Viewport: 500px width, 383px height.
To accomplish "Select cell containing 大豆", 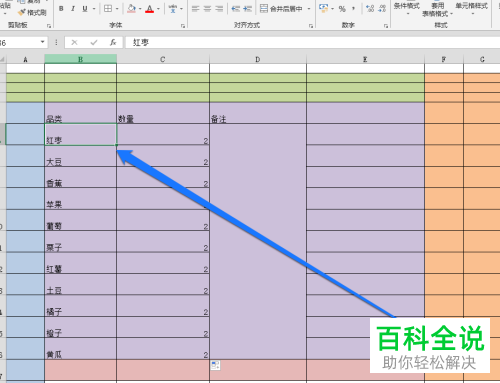I will coord(80,156).
